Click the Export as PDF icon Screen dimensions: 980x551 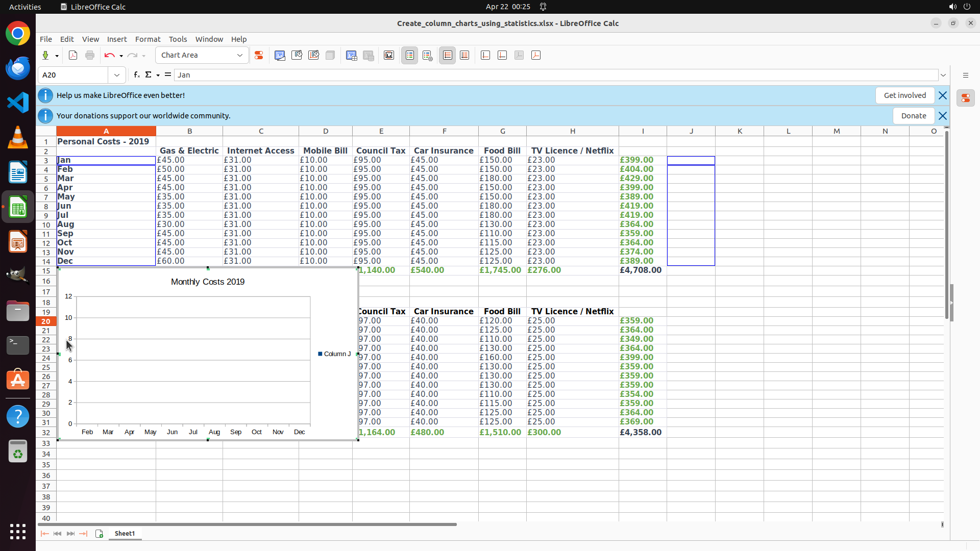(73, 55)
